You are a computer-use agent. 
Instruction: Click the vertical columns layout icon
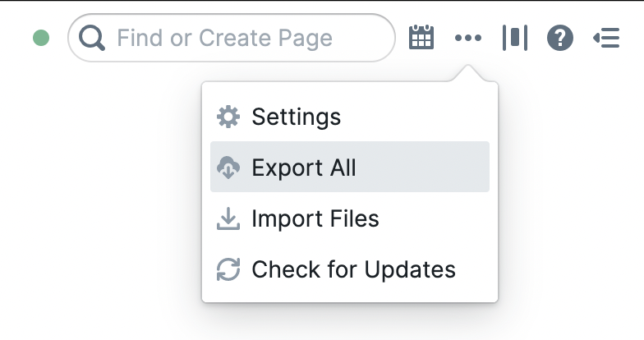(x=515, y=38)
